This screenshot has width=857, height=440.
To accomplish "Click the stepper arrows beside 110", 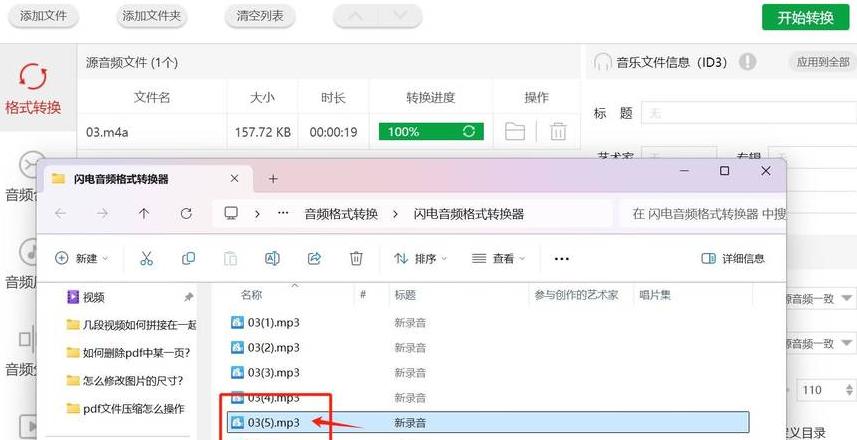I will [x=848, y=390].
